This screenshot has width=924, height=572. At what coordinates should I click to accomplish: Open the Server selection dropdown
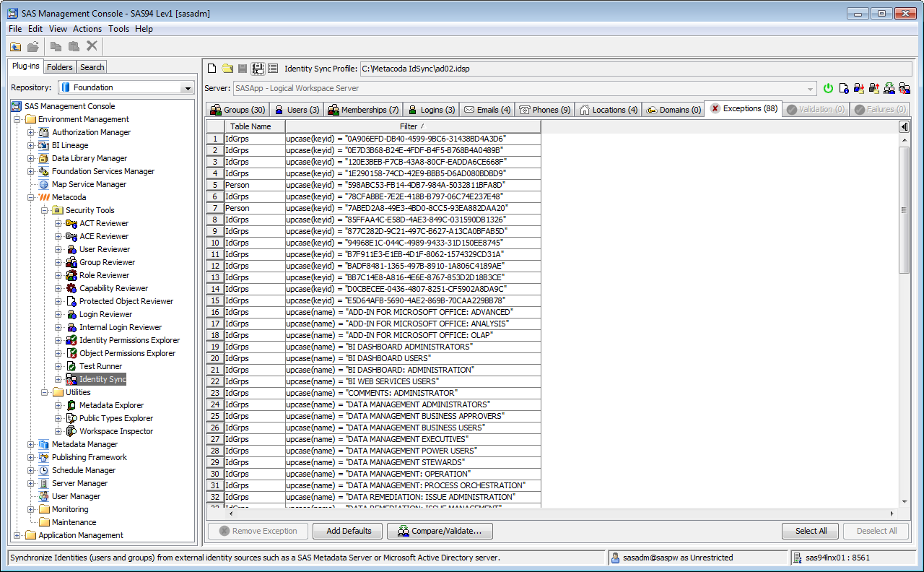pos(811,88)
